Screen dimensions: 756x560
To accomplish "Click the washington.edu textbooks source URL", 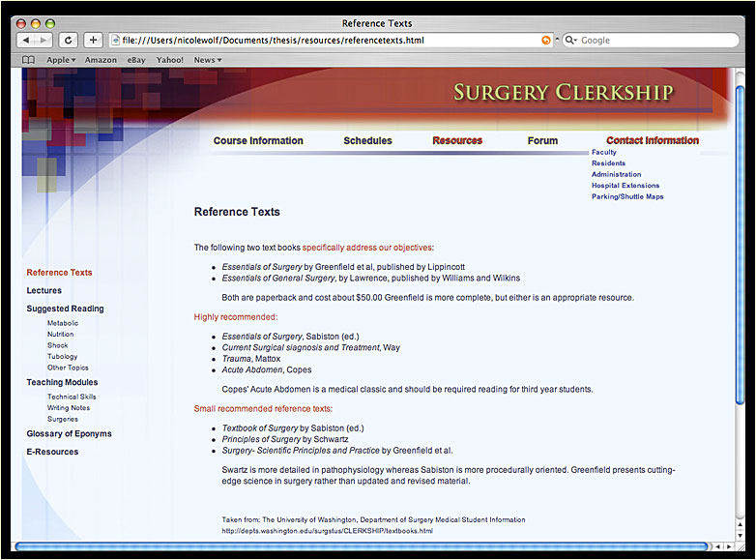I will (327, 531).
